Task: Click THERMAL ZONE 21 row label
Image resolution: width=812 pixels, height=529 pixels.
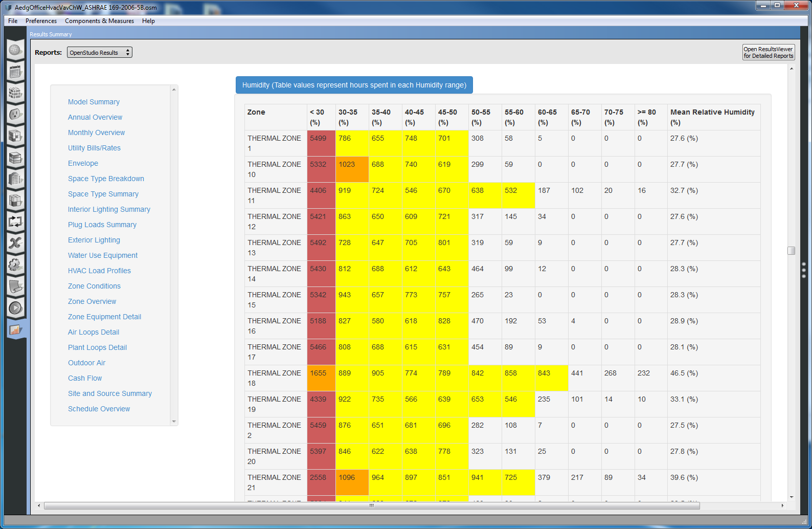Action: point(275,482)
